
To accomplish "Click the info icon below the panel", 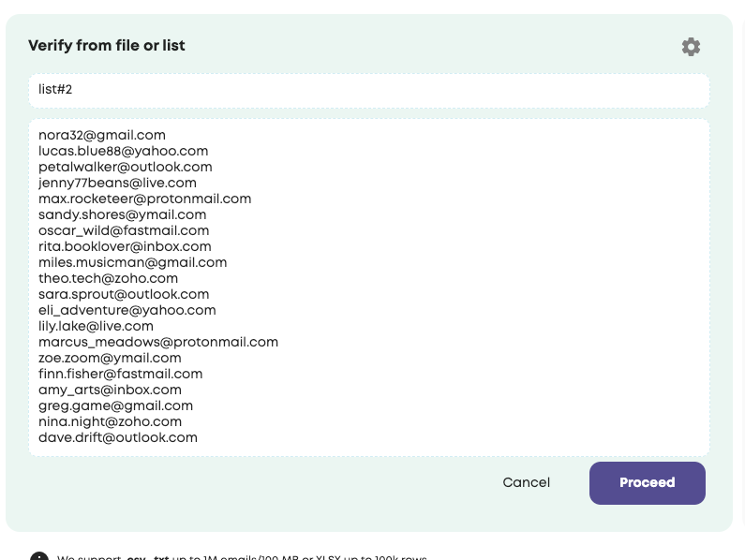I will point(39,556).
